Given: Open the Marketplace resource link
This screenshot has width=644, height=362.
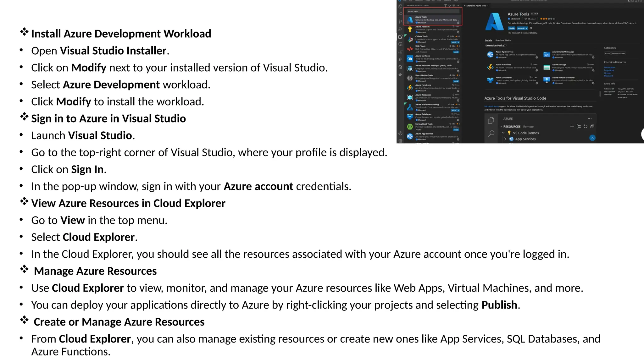Looking at the screenshot, I should pos(609,68).
